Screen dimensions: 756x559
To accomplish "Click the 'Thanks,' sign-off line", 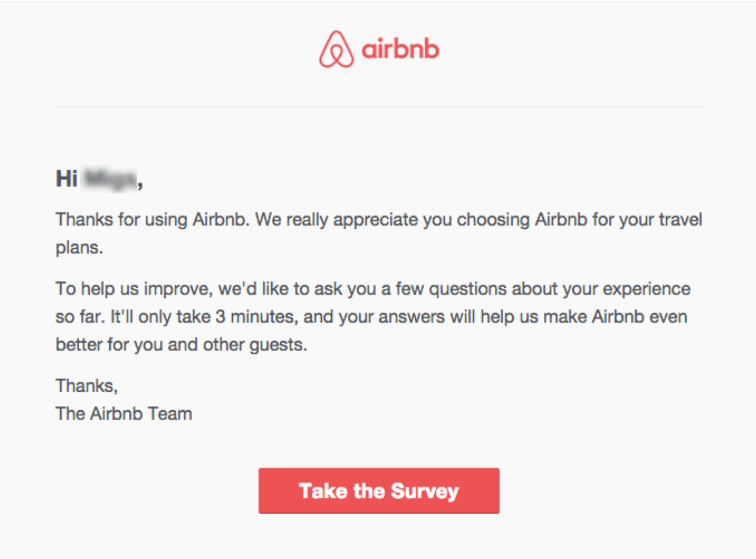I will [87, 386].
